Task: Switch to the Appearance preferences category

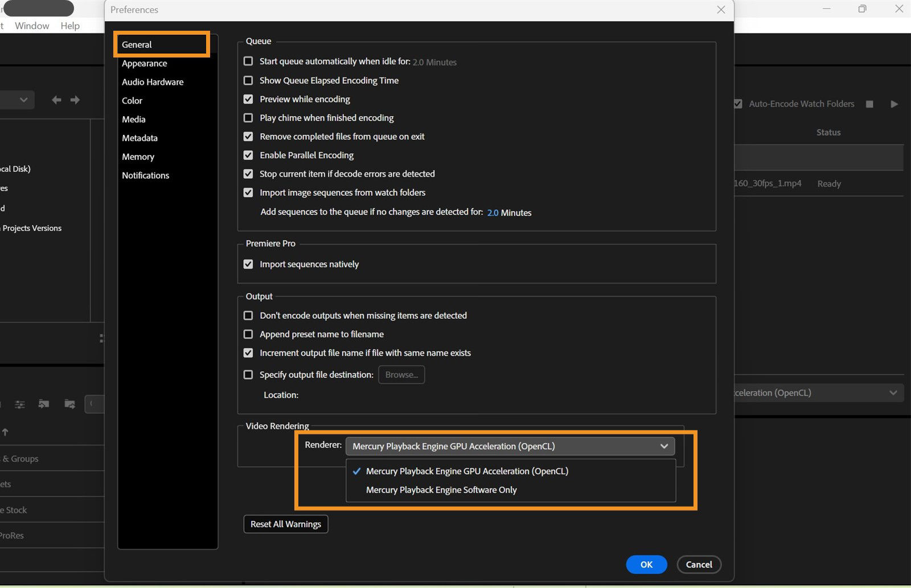Action: [144, 63]
